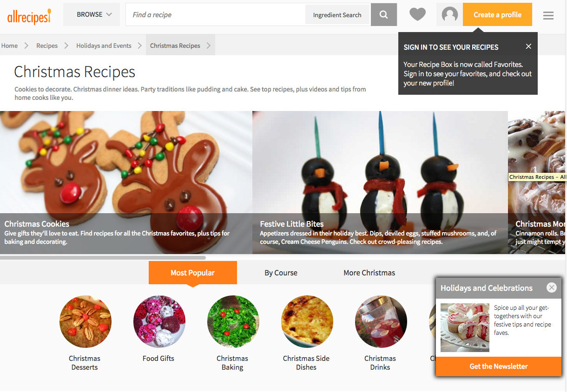
Task: Open the Christmas Drinks category image
Action: coord(381,321)
